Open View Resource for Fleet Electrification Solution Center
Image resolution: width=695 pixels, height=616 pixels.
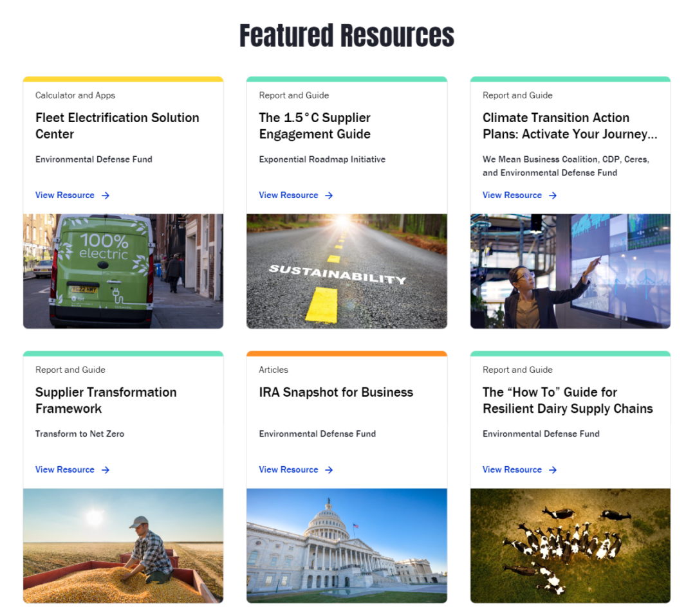point(72,195)
